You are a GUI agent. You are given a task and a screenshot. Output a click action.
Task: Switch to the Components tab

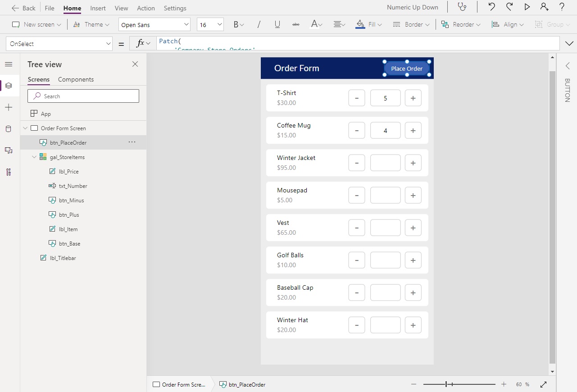pyautogui.click(x=76, y=79)
